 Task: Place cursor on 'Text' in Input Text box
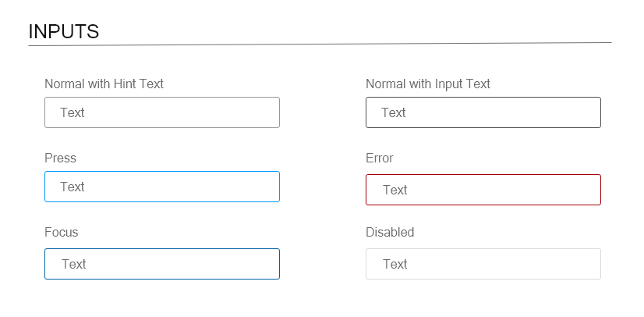[394, 112]
